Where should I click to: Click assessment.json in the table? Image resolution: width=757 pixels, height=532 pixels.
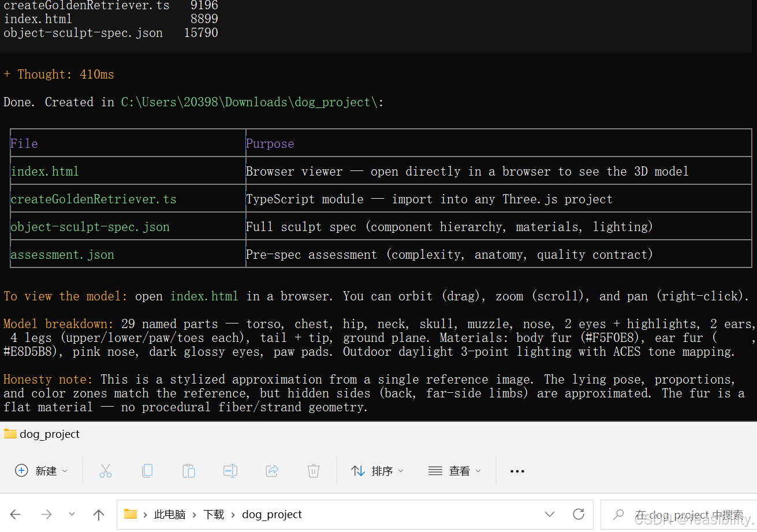pos(62,255)
